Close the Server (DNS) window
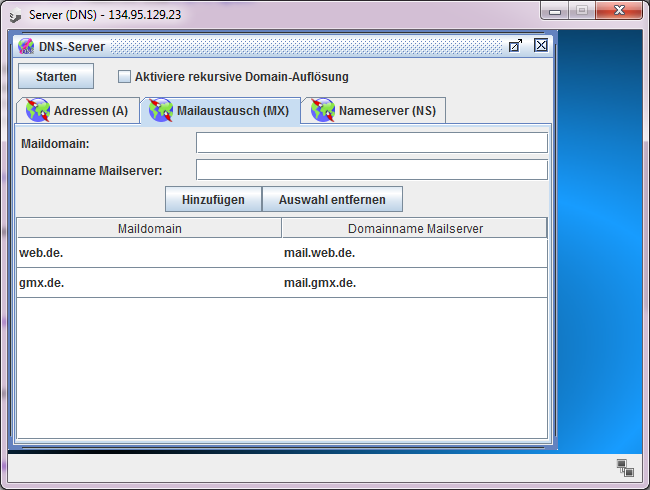The image size is (650, 490). 619,10
